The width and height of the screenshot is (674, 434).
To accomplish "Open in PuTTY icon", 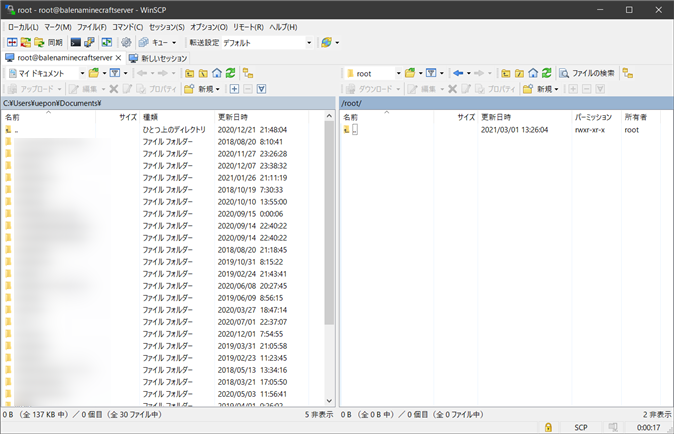I will [x=89, y=43].
